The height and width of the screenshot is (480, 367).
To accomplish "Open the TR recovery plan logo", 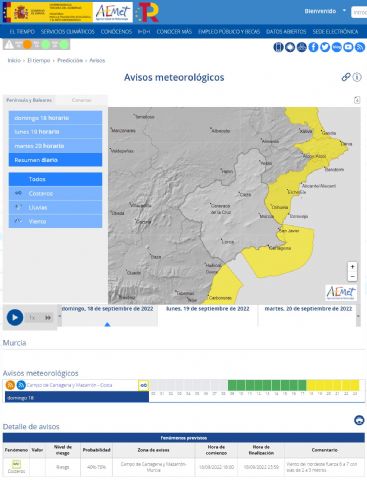I will pyautogui.click(x=147, y=12).
